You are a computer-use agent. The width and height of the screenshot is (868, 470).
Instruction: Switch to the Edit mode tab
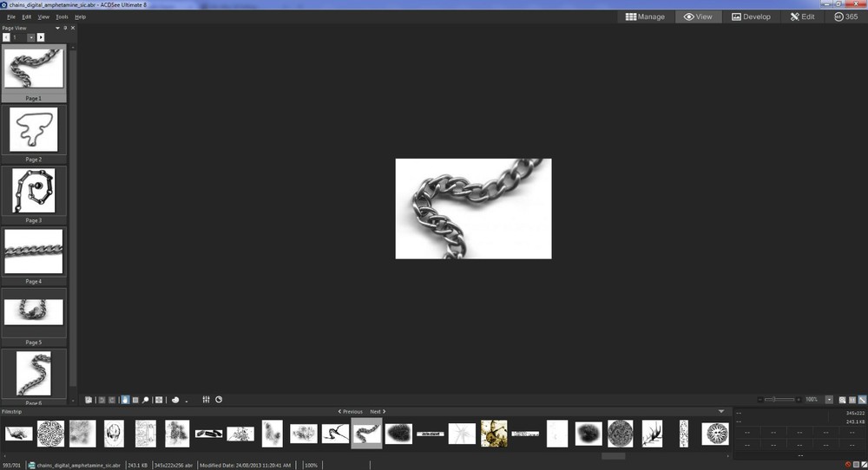pos(802,16)
